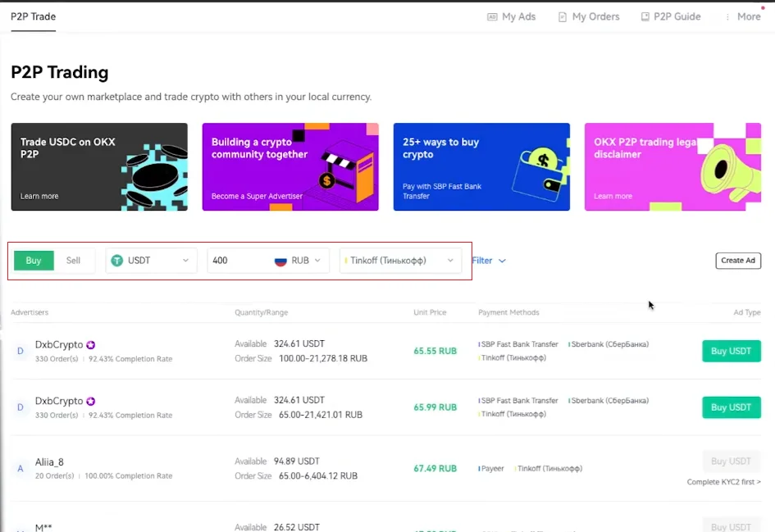Select the P2P Trade tab
Screen dimensions: 775x532
(33, 16)
